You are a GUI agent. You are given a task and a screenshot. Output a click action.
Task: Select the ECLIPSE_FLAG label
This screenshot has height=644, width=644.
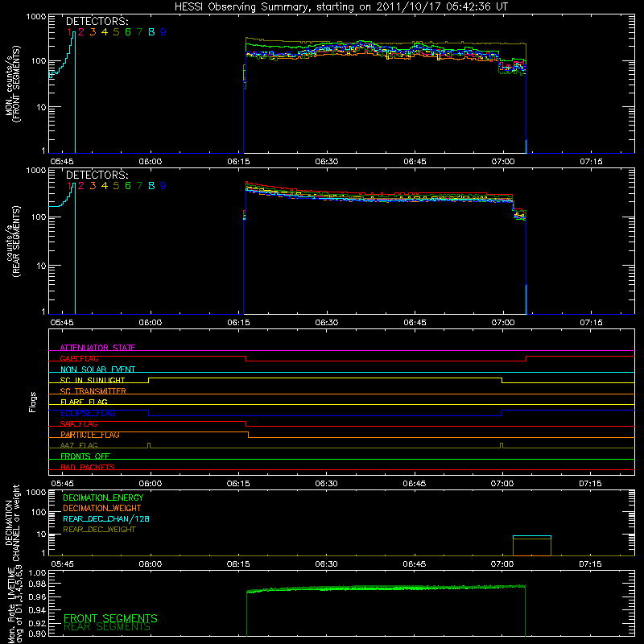(88, 413)
